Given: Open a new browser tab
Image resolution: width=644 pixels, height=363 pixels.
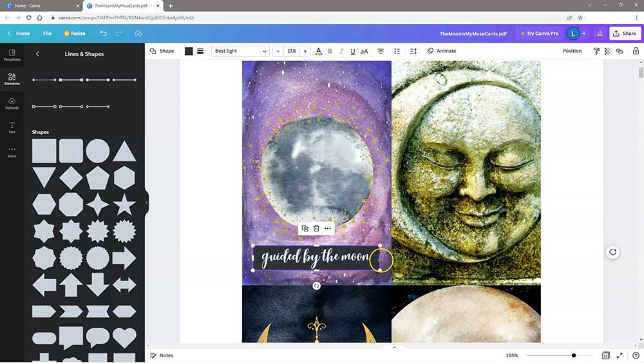Looking at the screenshot, I should click(x=171, y=6).
